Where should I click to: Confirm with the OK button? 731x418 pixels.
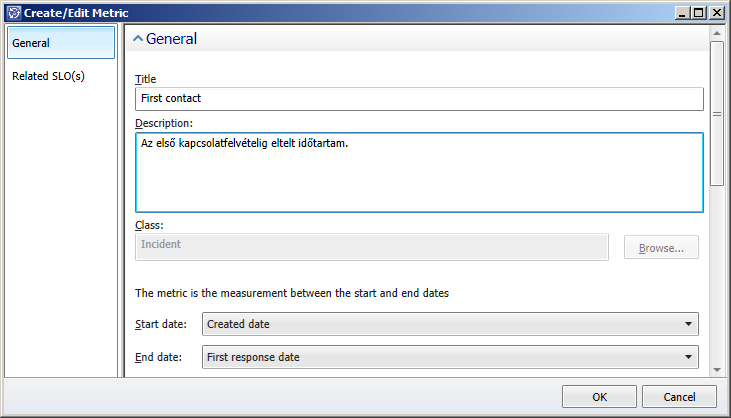599,397
